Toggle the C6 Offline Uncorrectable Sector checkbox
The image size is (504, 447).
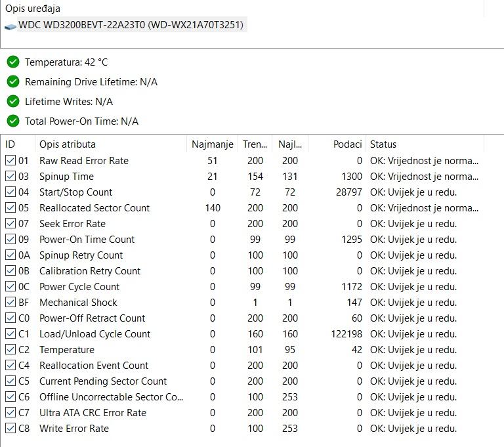10,396
